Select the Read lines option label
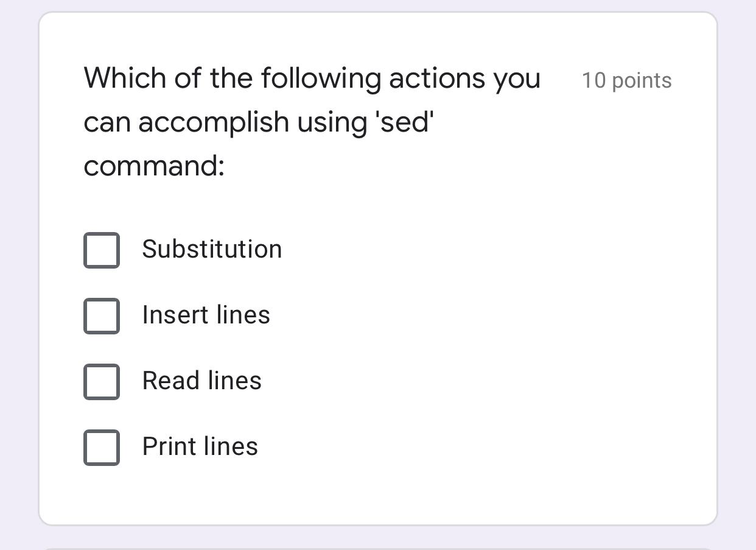This screenshot has height=550, width=756. pos(202,381)
